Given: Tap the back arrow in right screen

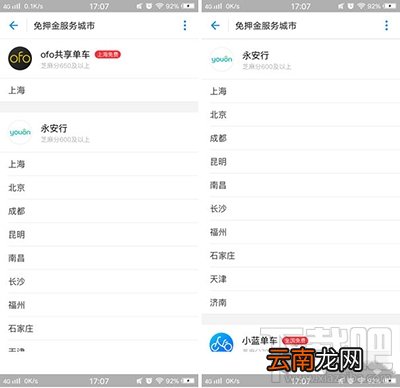Looking at the screenshot, I should pos(215,25).
